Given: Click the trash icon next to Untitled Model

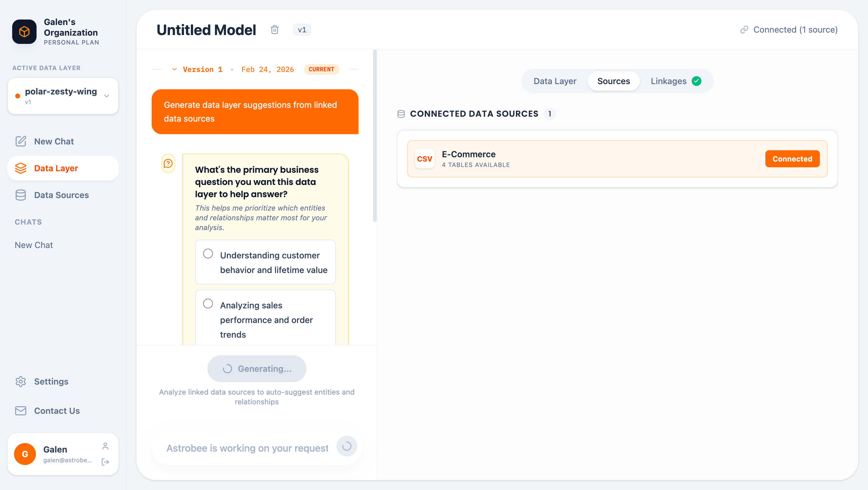Looking at the screenshot, I should coord(275,30).
